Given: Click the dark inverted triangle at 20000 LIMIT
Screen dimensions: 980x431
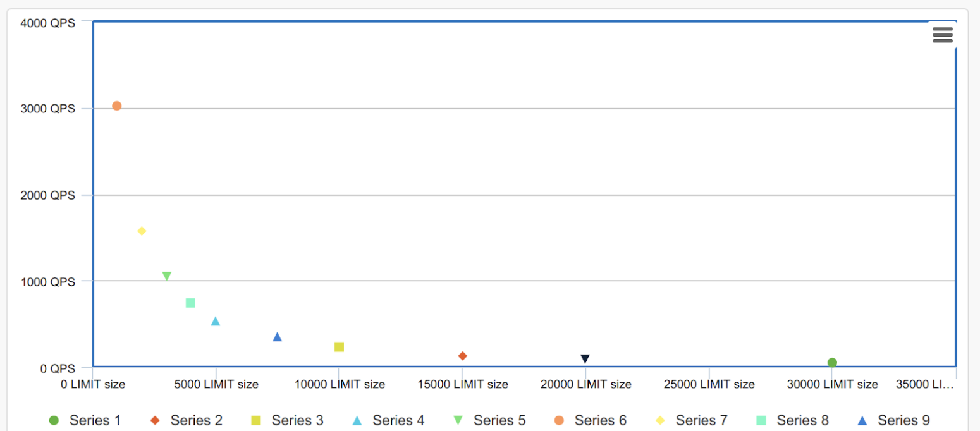Looking at the screenshot, I should tap(585, 359).
